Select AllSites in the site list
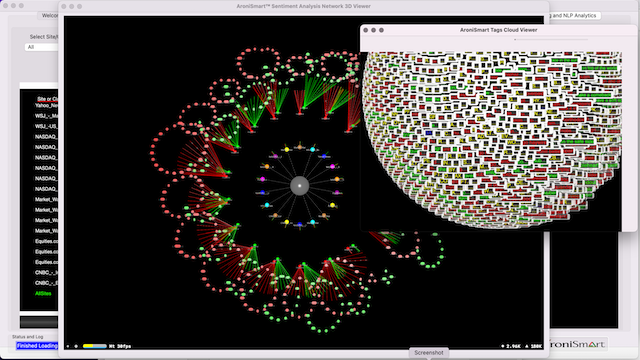 click(43, 293)
